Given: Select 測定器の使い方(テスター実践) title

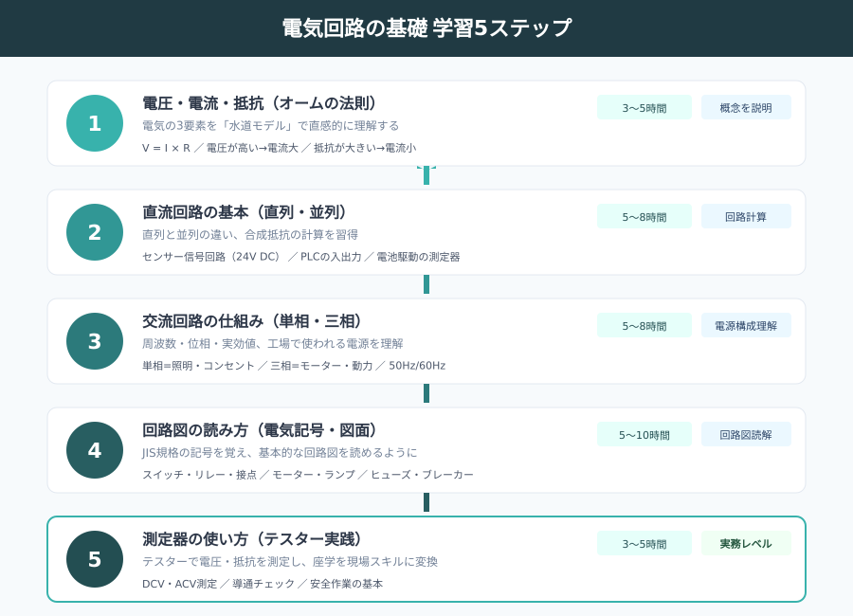Looking at the screenshot, I should pyautogui.click(x=254, y=539).
